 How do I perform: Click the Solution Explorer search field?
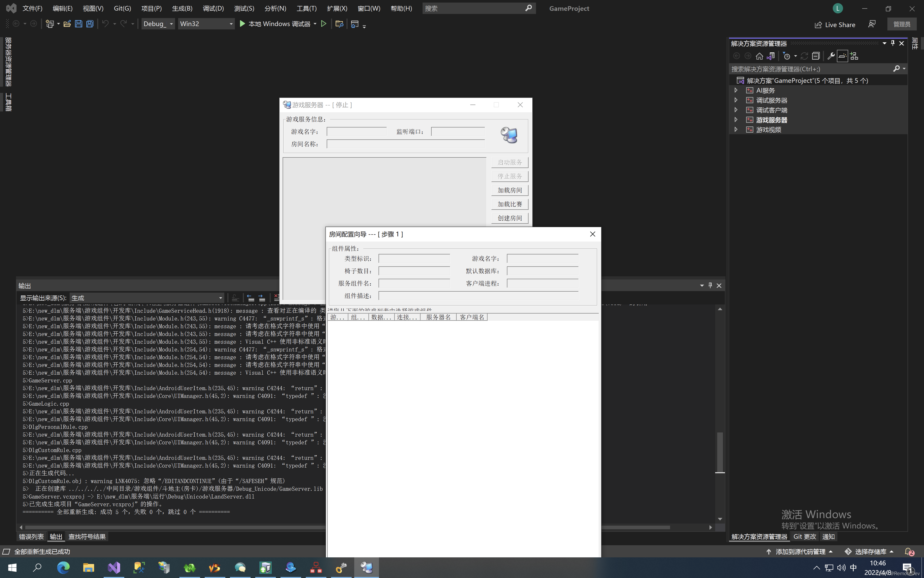811,69
